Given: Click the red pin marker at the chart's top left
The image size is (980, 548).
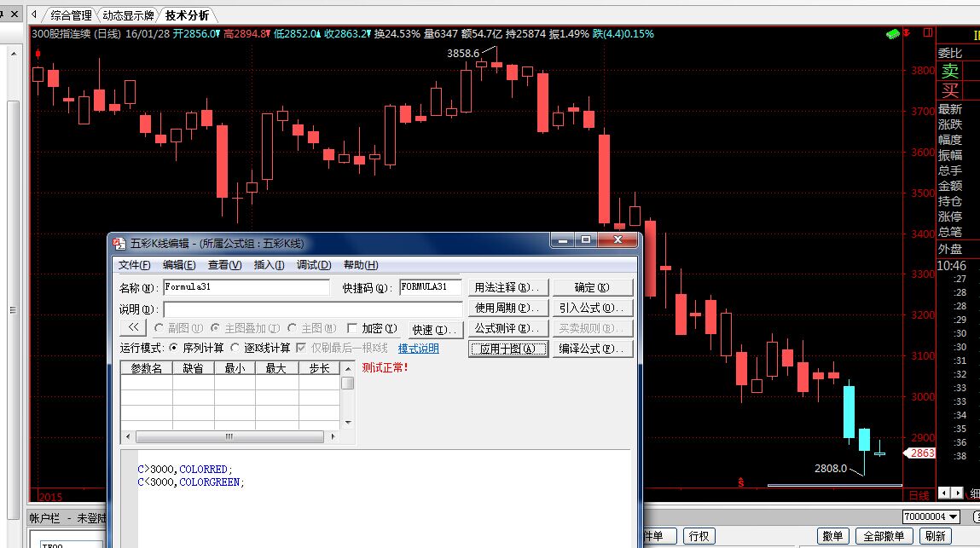Looking at the screenshot, I should [38, 55].
